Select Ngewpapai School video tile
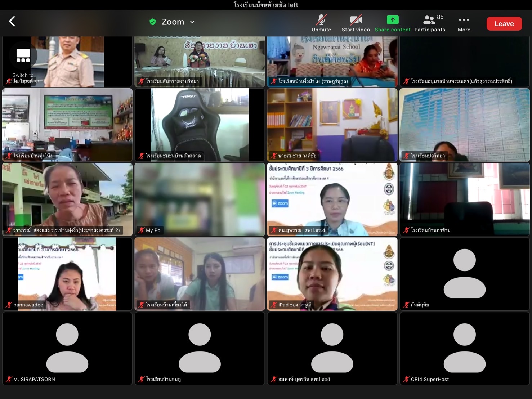The image size is (532, 399). coord(332,62)
